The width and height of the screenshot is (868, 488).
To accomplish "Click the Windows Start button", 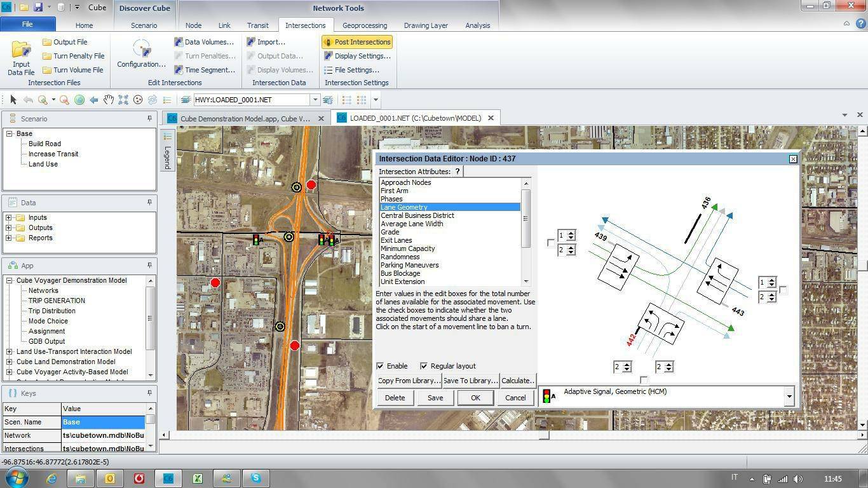I will pos(15,478).
